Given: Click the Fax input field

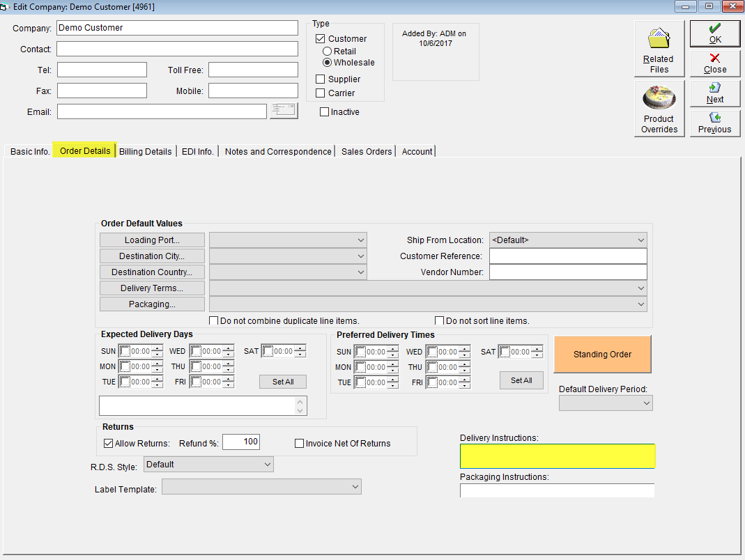Looking at the screenshot, I should [x=102, y=91].
